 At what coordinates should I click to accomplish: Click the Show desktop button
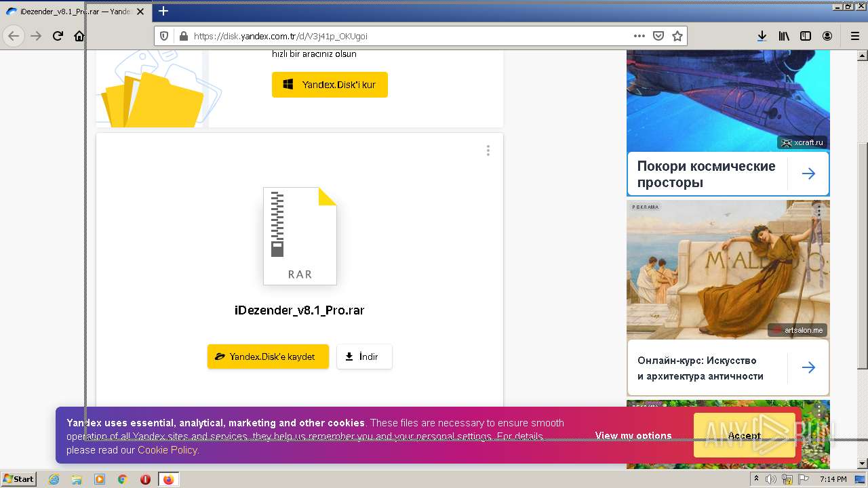[x=861, y=479]
